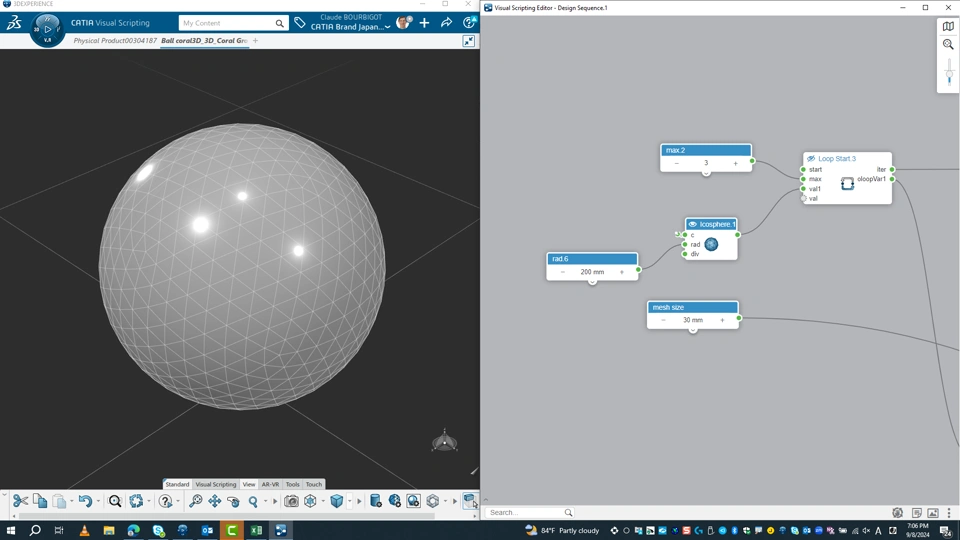Decrease the max.2 value with minus

pos(677,163)
